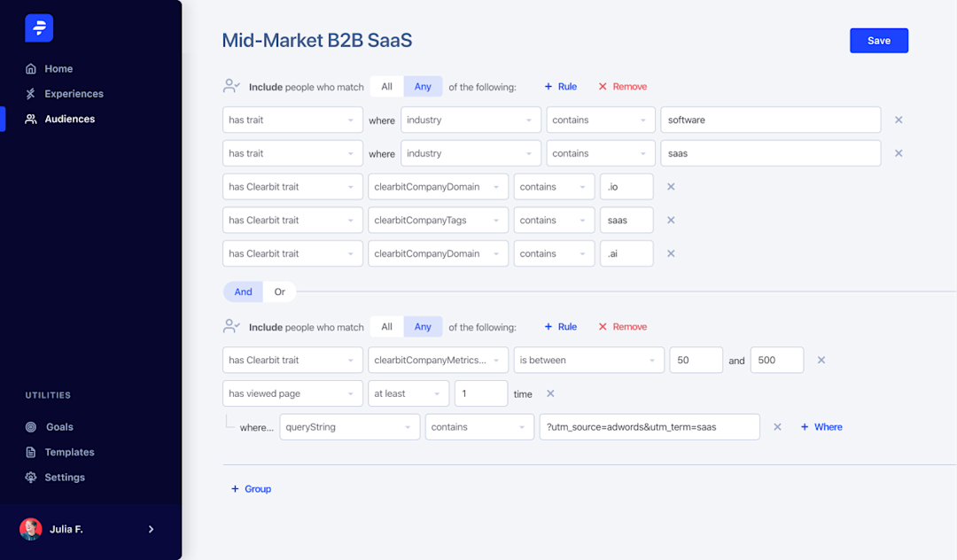Viewport: 957px width, 560px height.
Task: Remove the first include group
Action: click(623, 87)
